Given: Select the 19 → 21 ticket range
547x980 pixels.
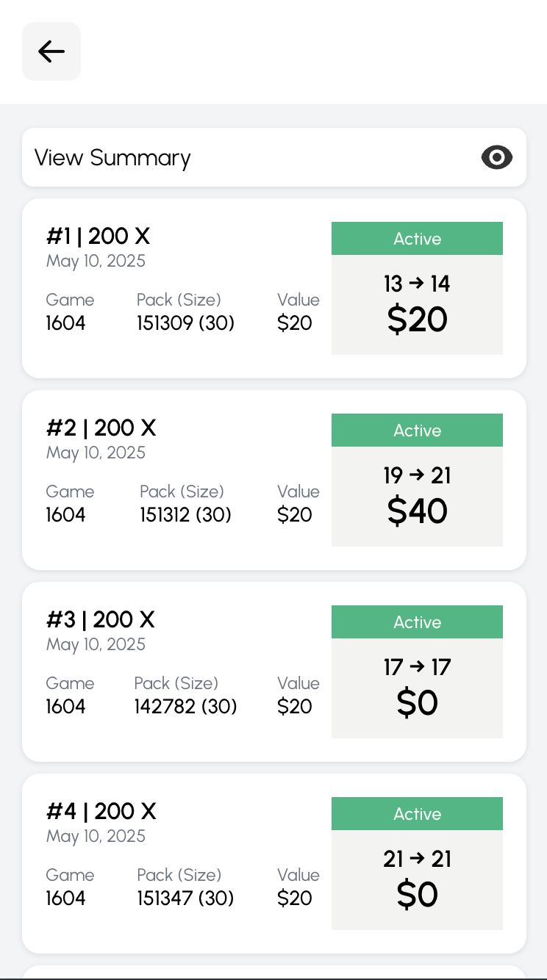Looking at the screenshot, I should (x=417, y=475).
